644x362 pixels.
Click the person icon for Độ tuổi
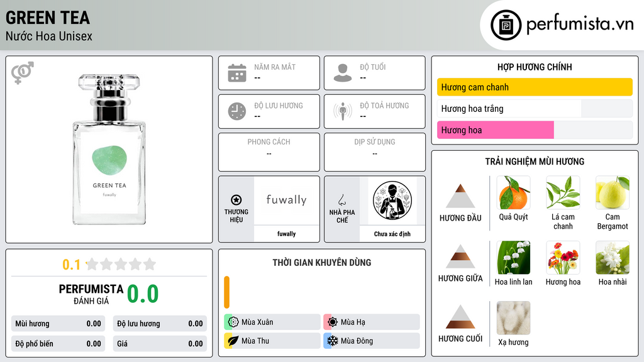[x=343, y=73]
